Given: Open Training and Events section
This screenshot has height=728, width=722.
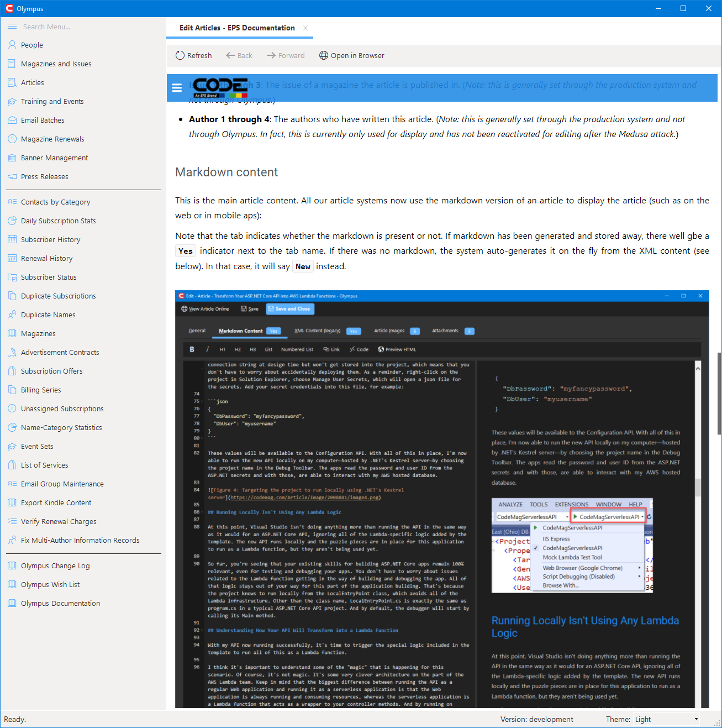Looking at the screenshot, I should 52,102.
